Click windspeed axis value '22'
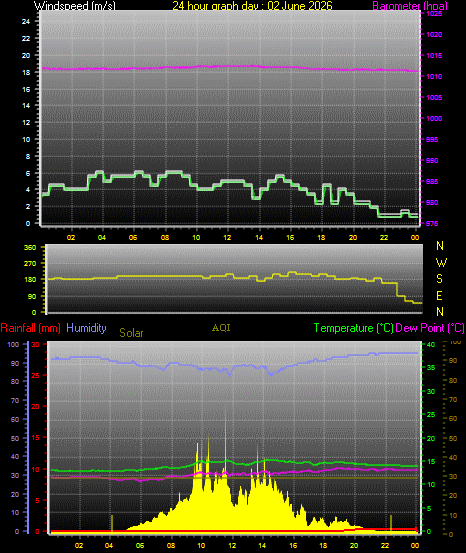The image size is (466, 553). pyautogui.click(x=26, y=38)
